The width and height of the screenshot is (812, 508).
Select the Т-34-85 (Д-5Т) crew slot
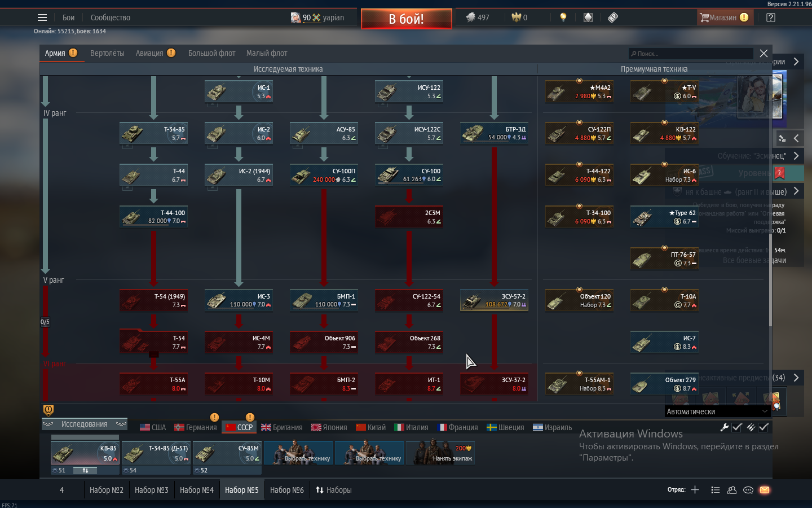click(156, 453)
